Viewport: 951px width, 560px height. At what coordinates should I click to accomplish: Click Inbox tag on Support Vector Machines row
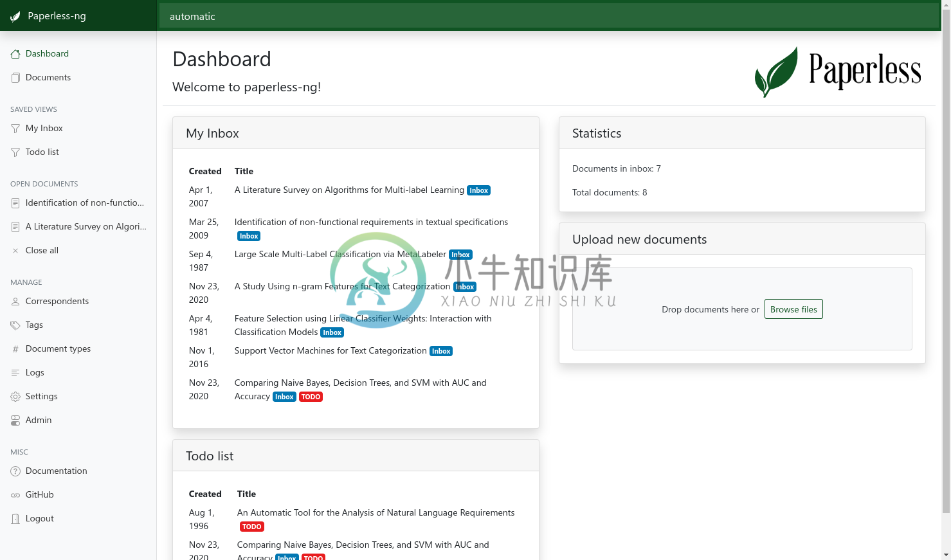click(441, 351)
